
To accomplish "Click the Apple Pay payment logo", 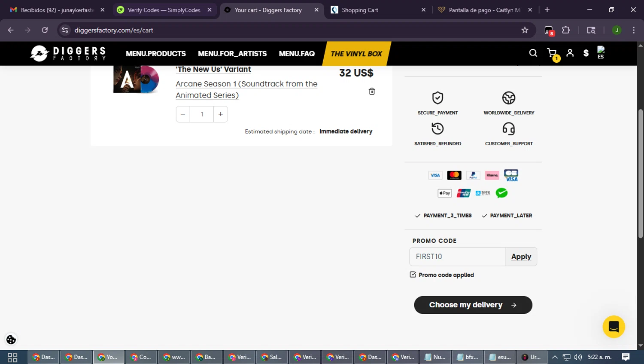I will 445,193.
